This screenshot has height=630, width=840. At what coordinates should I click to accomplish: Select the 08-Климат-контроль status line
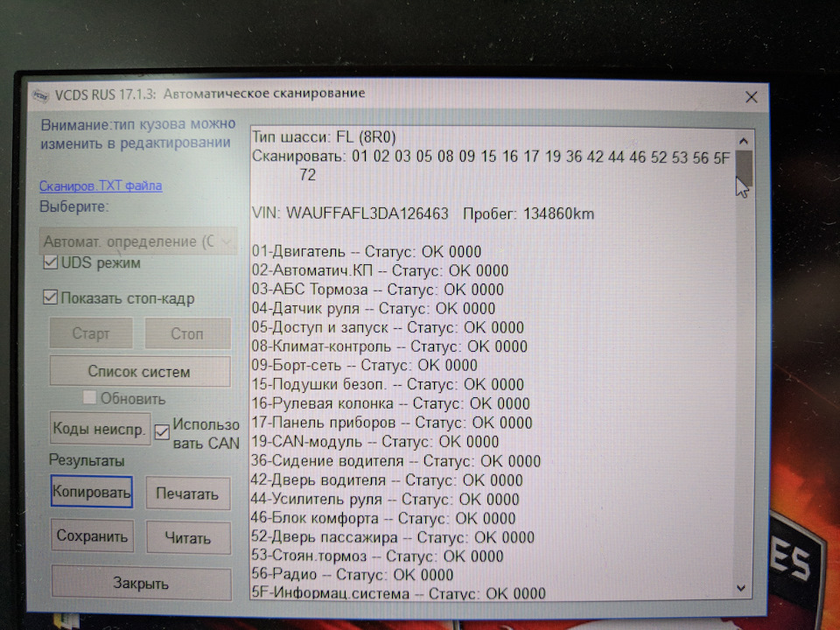click(389, 346)
